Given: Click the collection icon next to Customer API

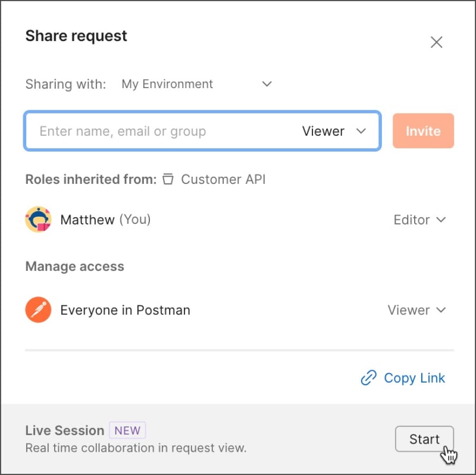Looking at the screenshot, I should tap(168, 179).
